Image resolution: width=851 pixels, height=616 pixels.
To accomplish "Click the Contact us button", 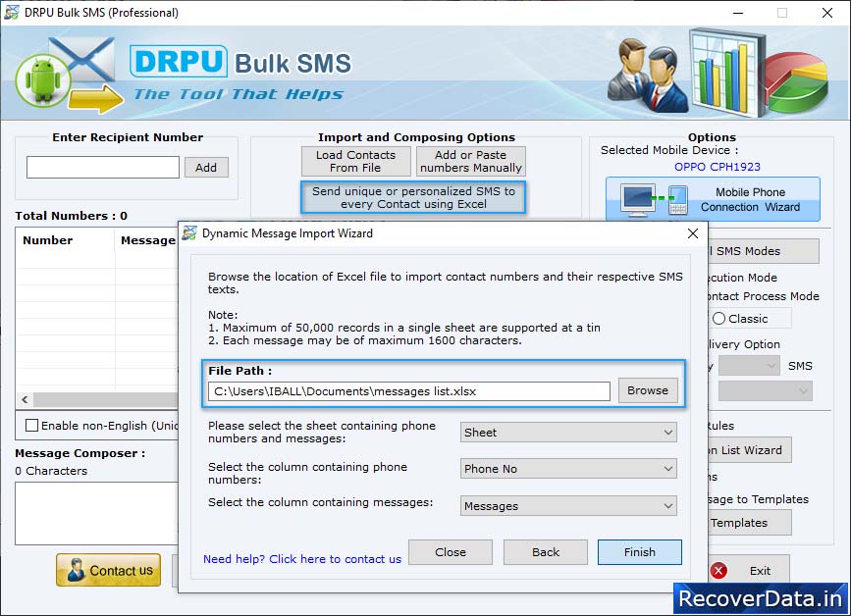I will (x=109, y=571).
